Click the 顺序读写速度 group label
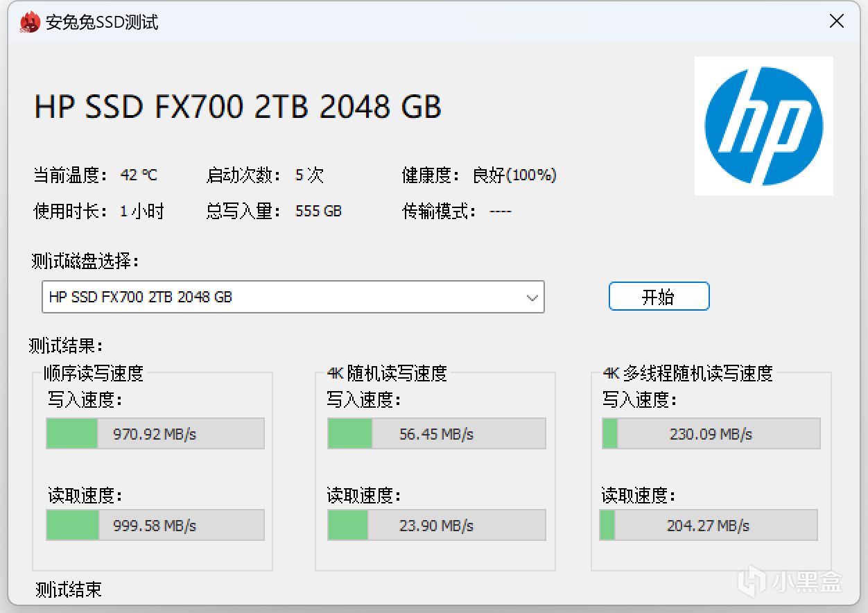The height and width of the screenshot is (613, 868). click(x=94, y=374)
